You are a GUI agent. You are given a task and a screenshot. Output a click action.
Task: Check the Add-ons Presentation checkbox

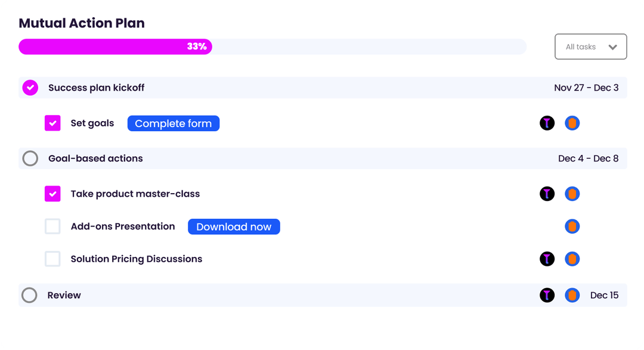pos(52,227)
